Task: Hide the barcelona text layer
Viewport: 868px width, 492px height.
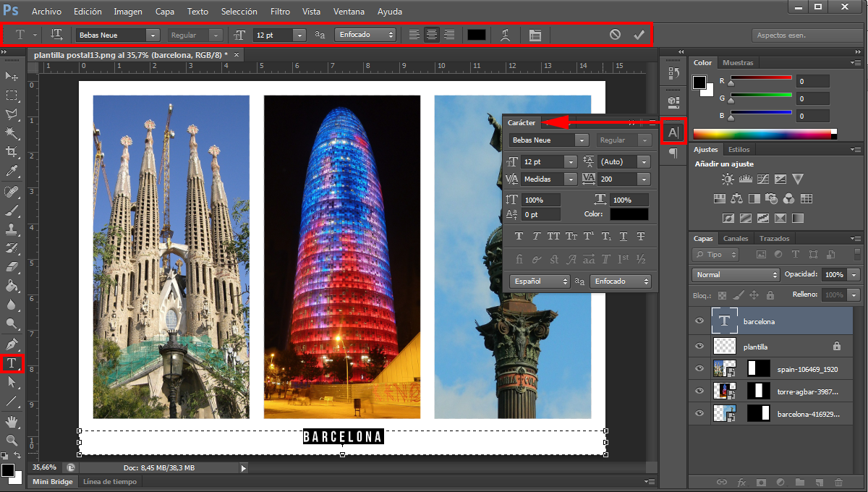Action: tap(699, 321)
